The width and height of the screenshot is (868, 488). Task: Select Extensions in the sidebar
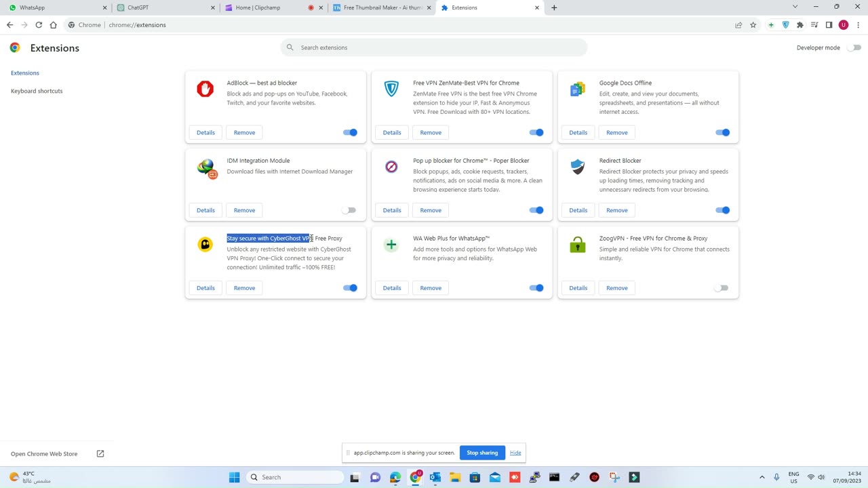tap(25, 73)
